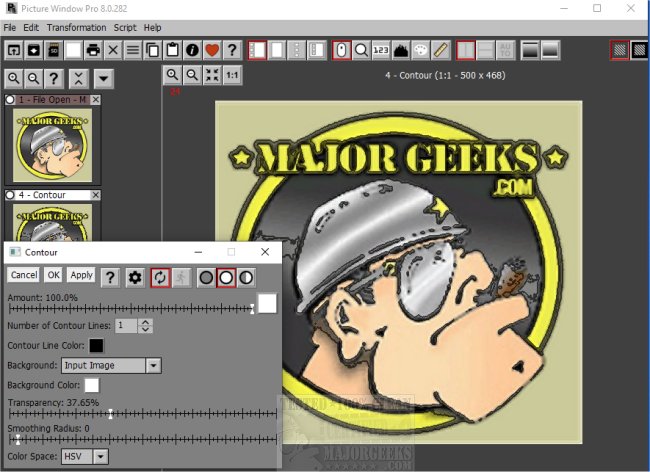
Task: Fit image to window with four-arrows icon
Action: coord(212,75)
